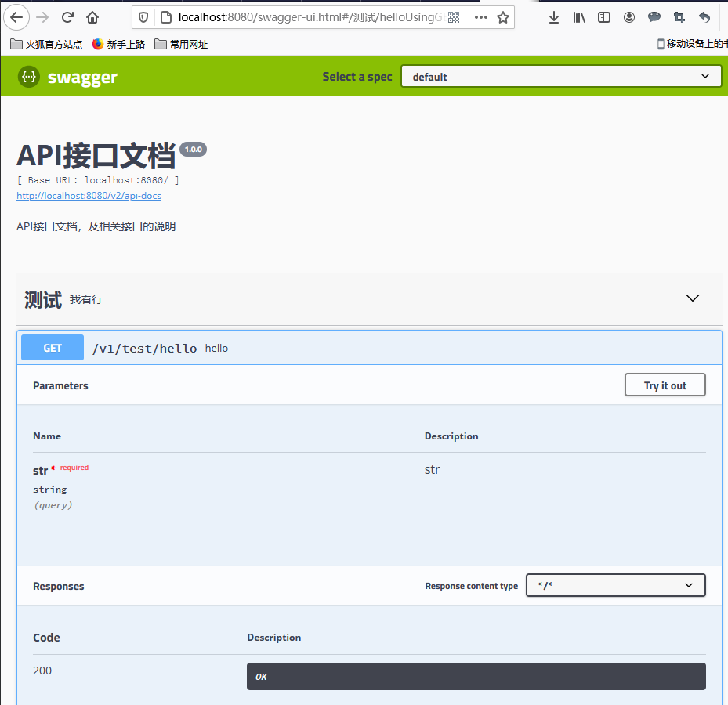Click the swagger brand text

point(82,78)
